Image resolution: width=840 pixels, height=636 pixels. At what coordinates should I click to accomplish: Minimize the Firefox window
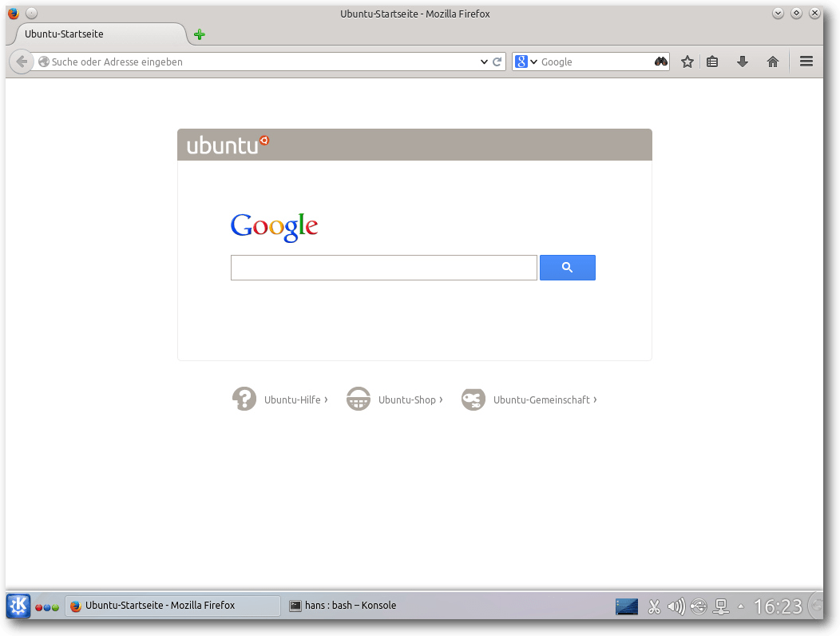coord(778,13)
